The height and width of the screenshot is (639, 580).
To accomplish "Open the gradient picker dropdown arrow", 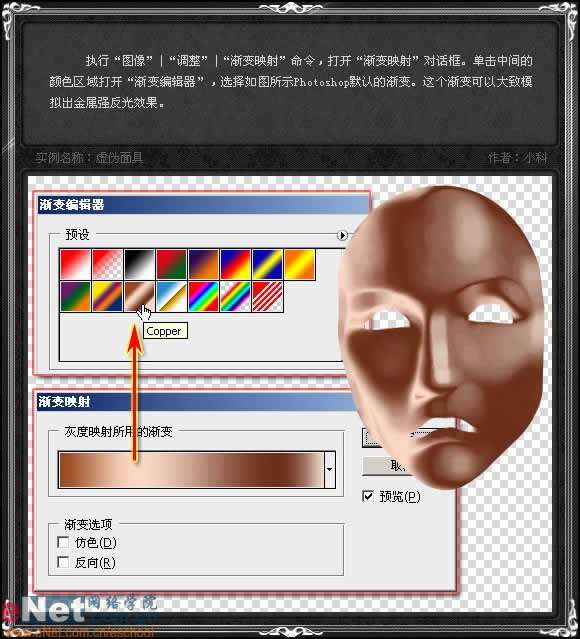I will coord(330,469).
